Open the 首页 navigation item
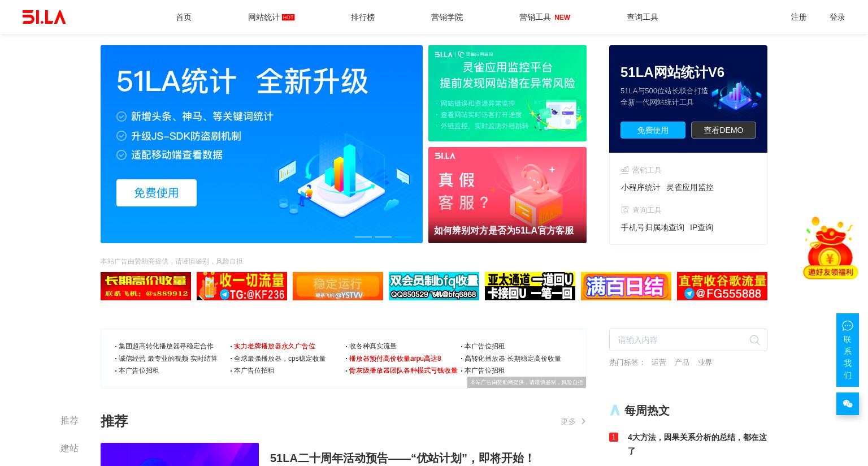 184,17
